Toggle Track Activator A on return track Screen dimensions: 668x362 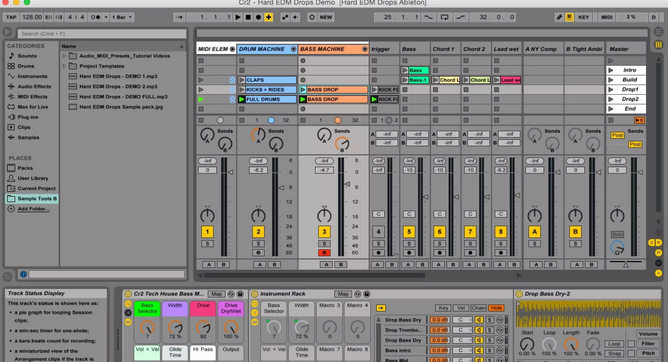click(534, 232)
